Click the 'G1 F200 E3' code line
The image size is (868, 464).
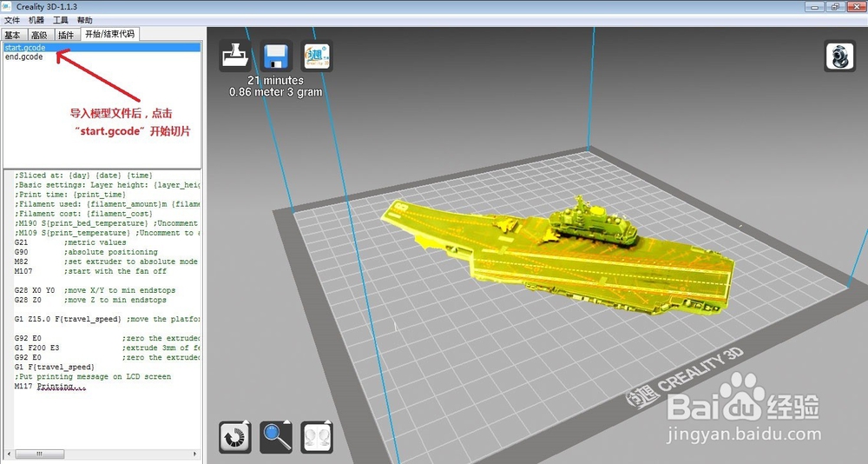[108, 348]
